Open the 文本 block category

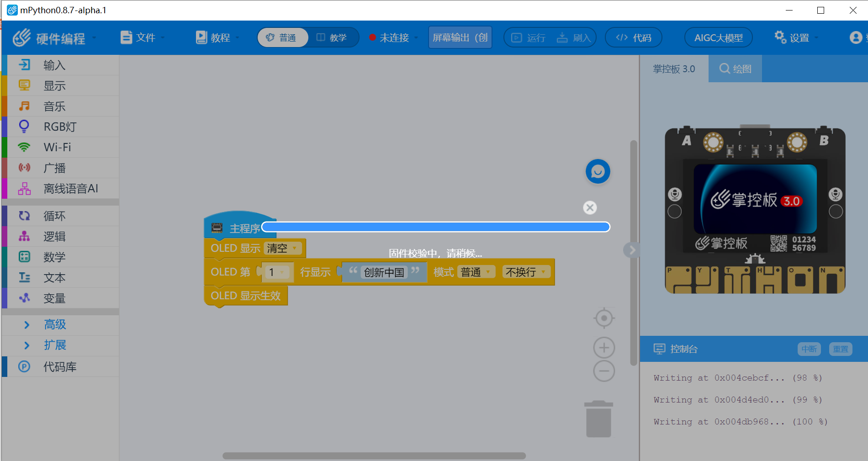point(60,277)
